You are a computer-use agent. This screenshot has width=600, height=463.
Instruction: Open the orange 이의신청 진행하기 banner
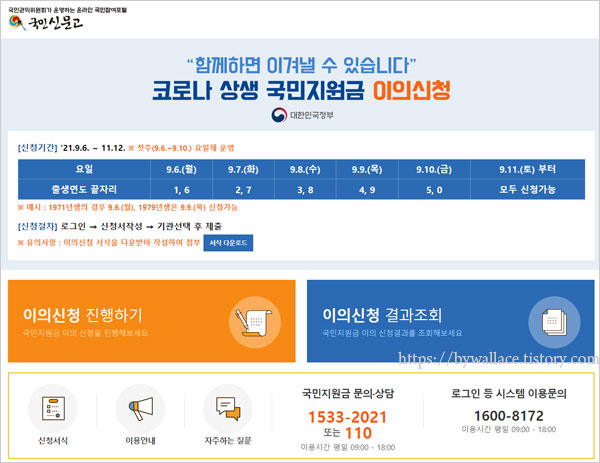(x=152, y=321)
